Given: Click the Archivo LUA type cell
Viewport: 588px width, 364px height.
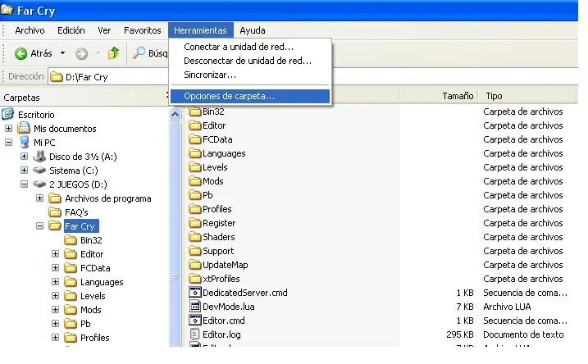Looking at the screenshot, I should tap(507, 307).
